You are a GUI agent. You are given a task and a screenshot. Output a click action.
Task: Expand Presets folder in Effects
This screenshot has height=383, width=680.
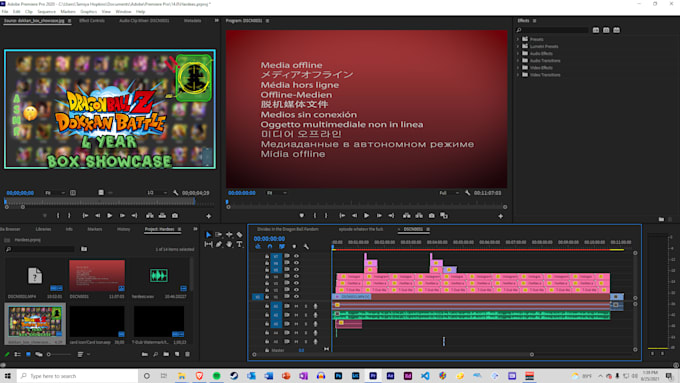pos(518,39)
